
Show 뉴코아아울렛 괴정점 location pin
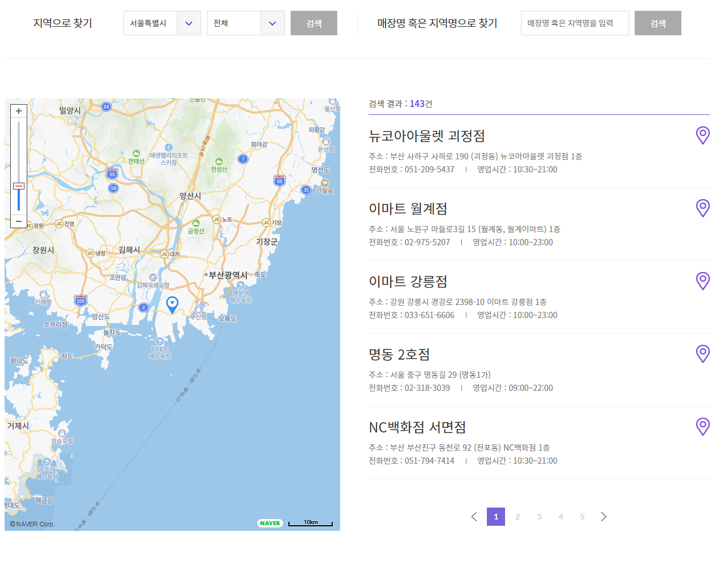tap(703, 135)
